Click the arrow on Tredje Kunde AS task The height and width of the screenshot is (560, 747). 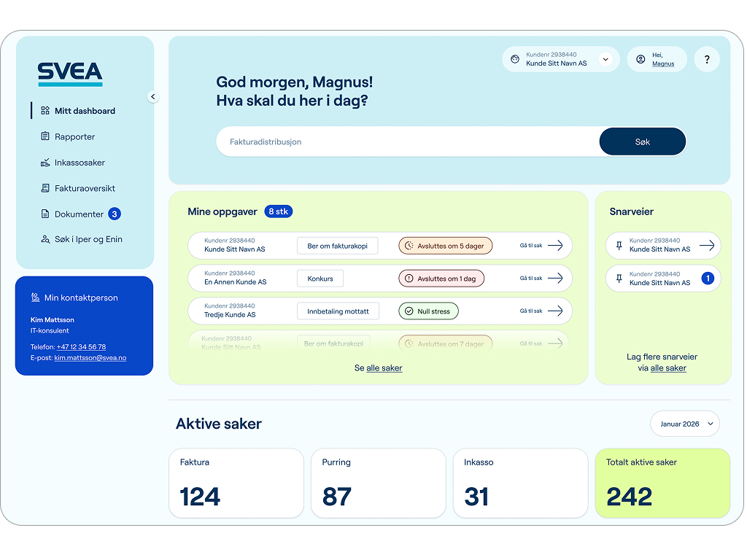pyautogui.click(x=555, y=311)
